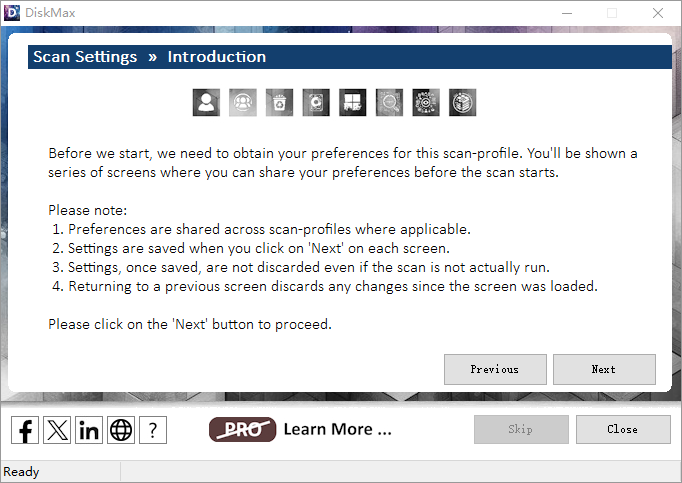Minimize the DiskMax window

(x=567, y=13)
